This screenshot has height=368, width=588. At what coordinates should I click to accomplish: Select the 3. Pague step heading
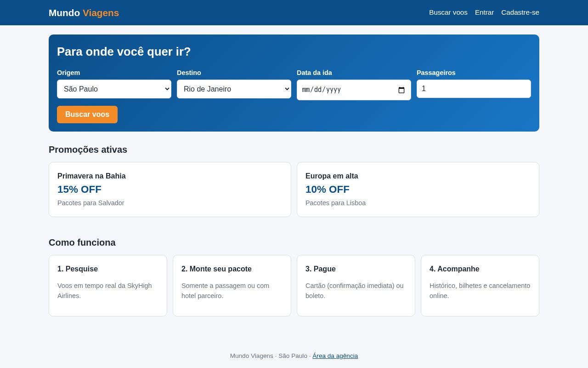(321, 269)
